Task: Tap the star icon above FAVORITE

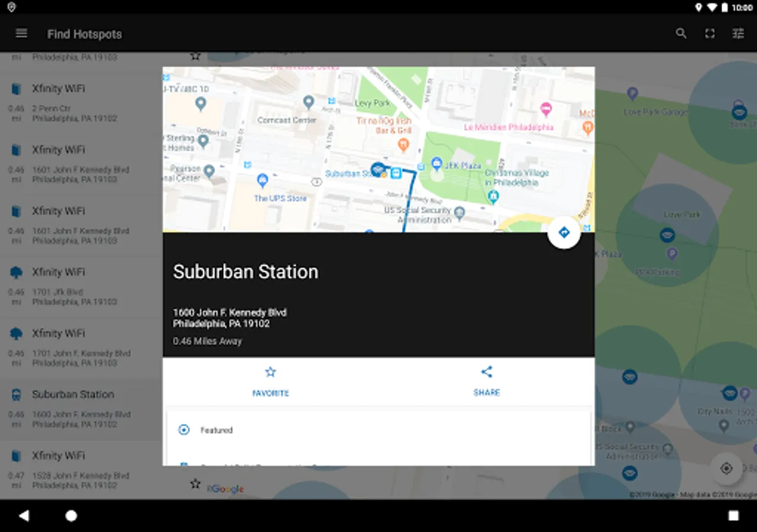Action: pyautogui.click(x=270, y=372)
